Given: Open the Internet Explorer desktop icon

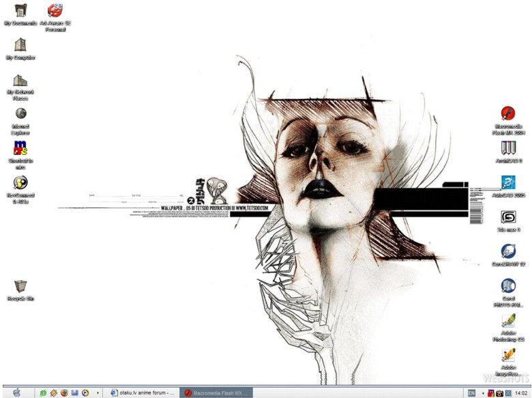Looking at the screenshot, I should [x=20, y=121].
